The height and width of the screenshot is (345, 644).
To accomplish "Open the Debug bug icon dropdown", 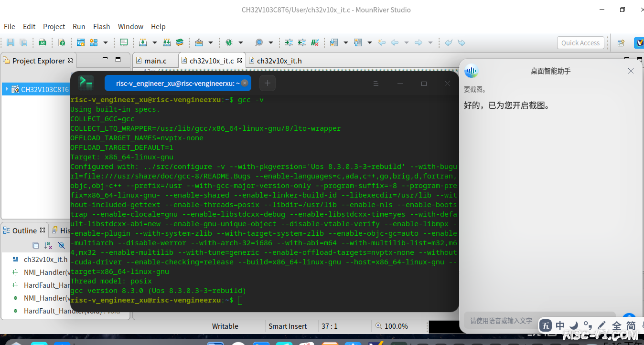I will [241, 42].
